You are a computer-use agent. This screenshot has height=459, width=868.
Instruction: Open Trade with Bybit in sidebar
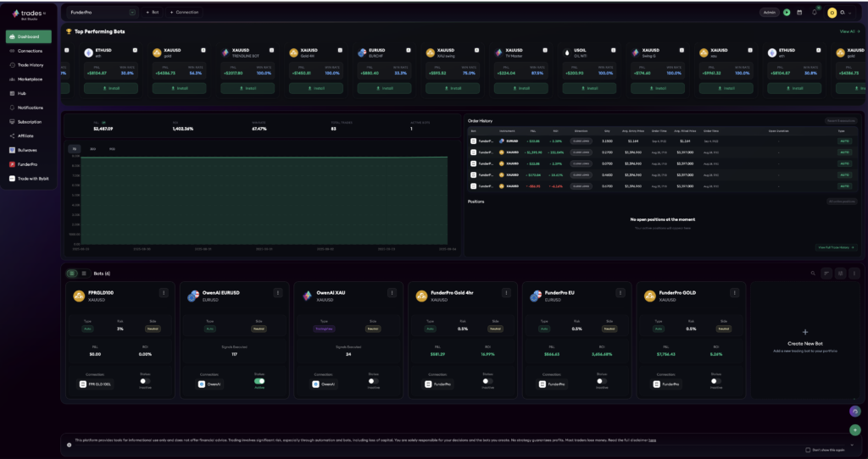pyautogui.click(x=28, y=179)
